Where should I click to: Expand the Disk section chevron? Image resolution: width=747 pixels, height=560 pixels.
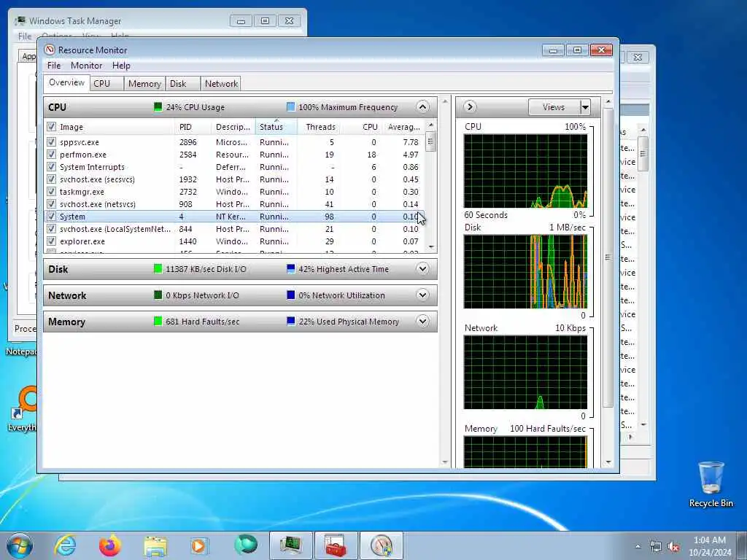pos(422,268)
